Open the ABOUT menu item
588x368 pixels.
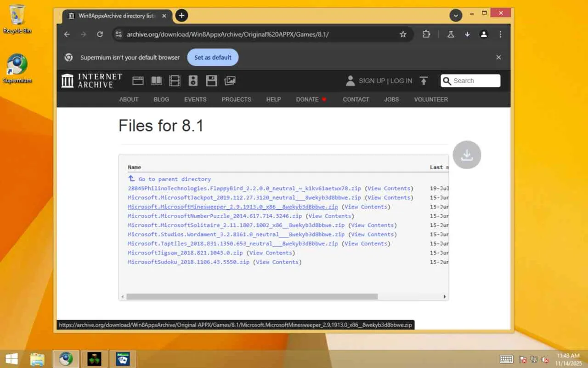tap(129, 99)
